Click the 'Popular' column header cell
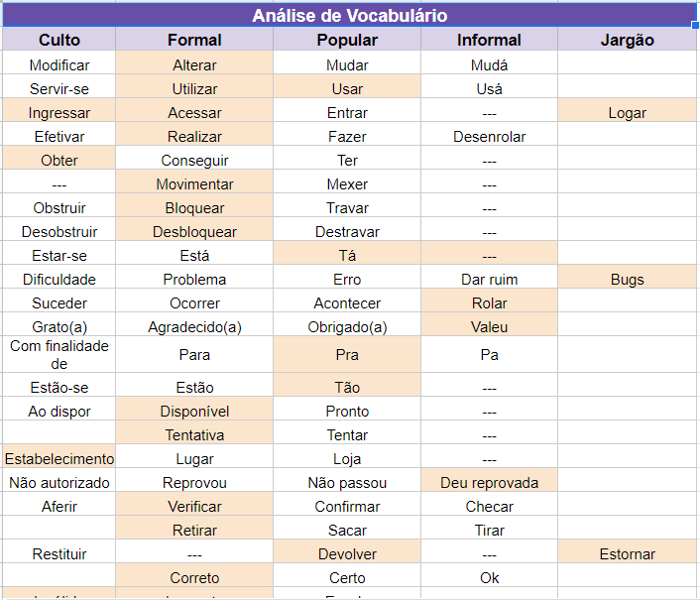700x600 pixels. click(347, 41)
